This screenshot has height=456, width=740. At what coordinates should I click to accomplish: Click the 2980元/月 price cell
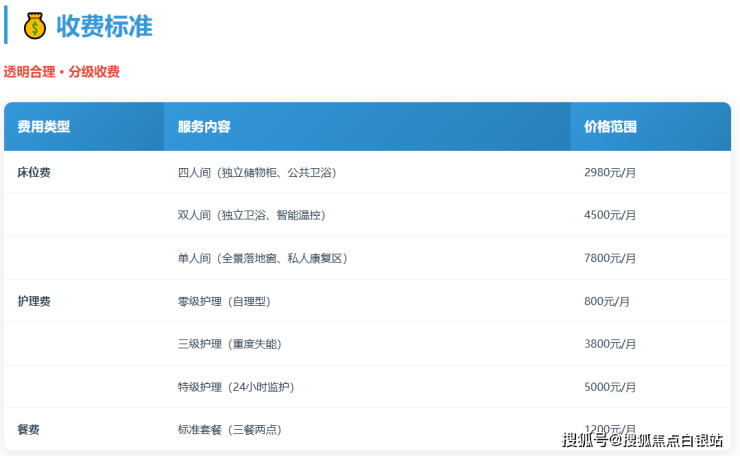pos(610,172)
